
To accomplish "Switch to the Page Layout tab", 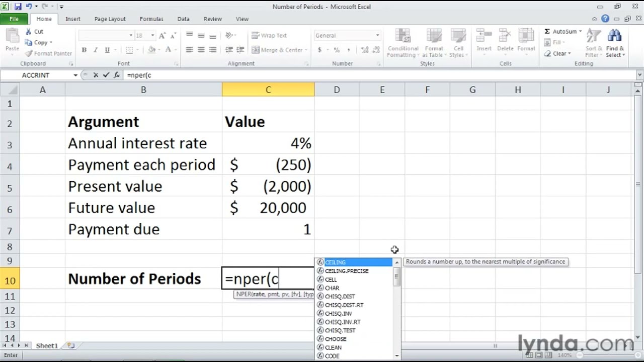I will pos(110,19).
